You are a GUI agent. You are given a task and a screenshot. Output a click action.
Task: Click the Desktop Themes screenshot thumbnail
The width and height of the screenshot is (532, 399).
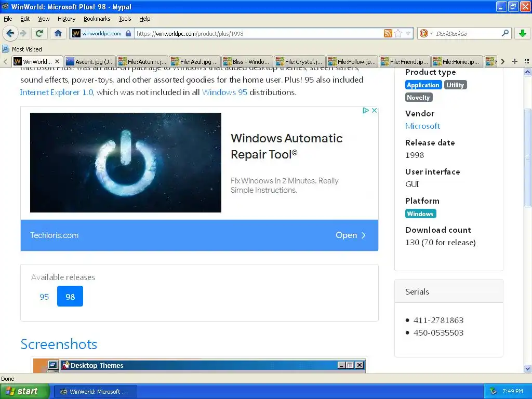click(199, 366)
